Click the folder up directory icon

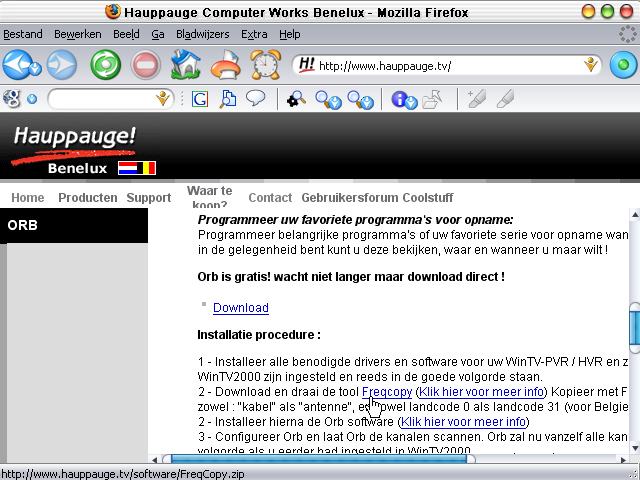point(433,99)
